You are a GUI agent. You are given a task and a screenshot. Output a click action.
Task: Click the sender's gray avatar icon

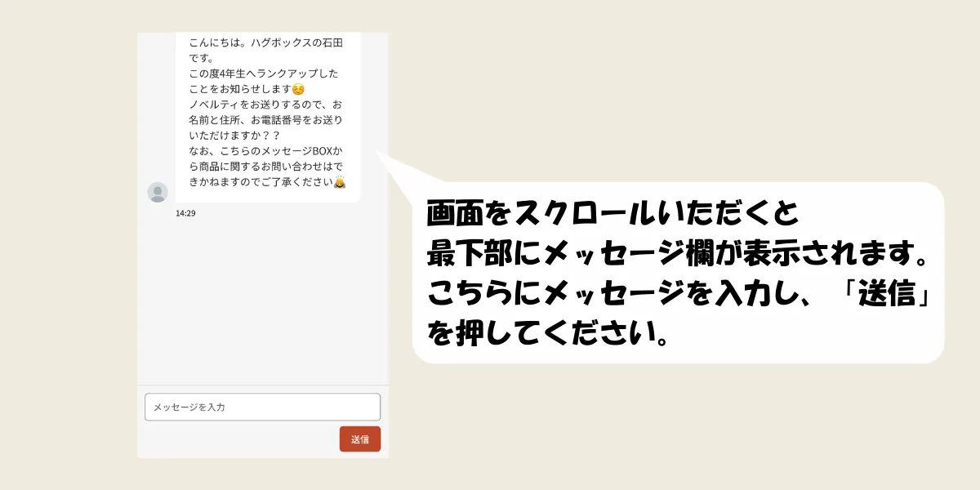158,193
